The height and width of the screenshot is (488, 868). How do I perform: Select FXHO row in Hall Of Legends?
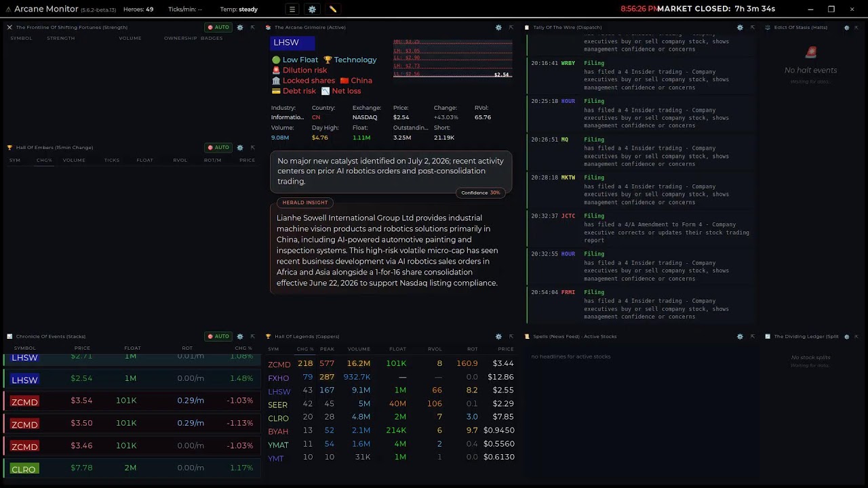pyautogui.click(x=391, y=377)
